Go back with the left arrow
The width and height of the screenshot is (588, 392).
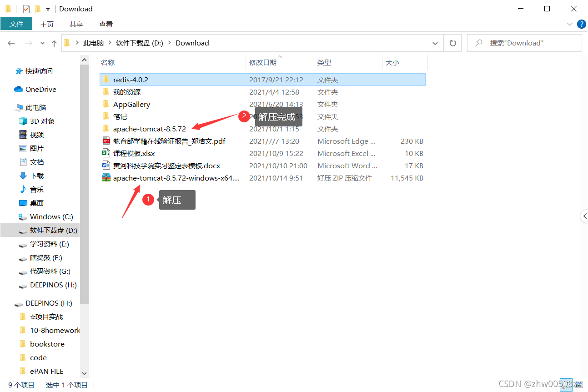click(11, 43)
